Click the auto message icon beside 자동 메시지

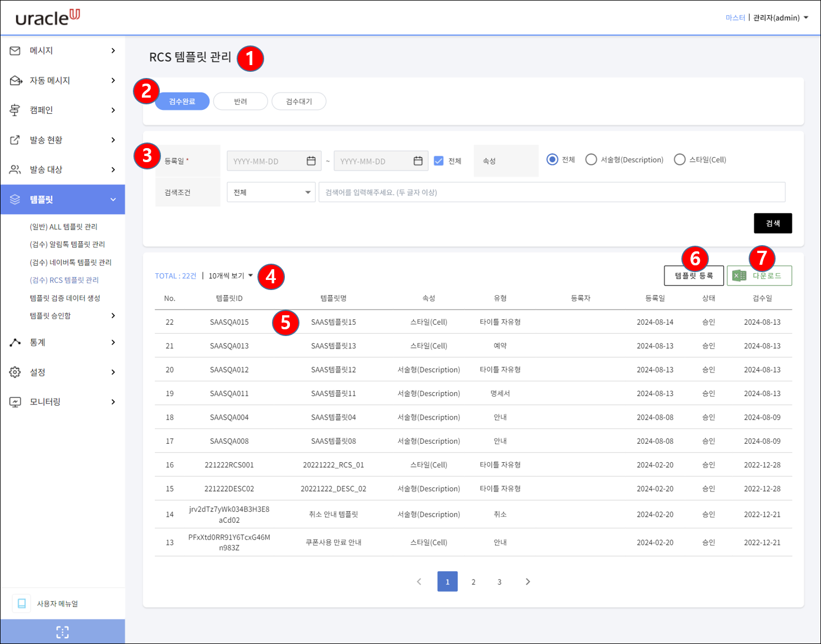click(16, 81)
